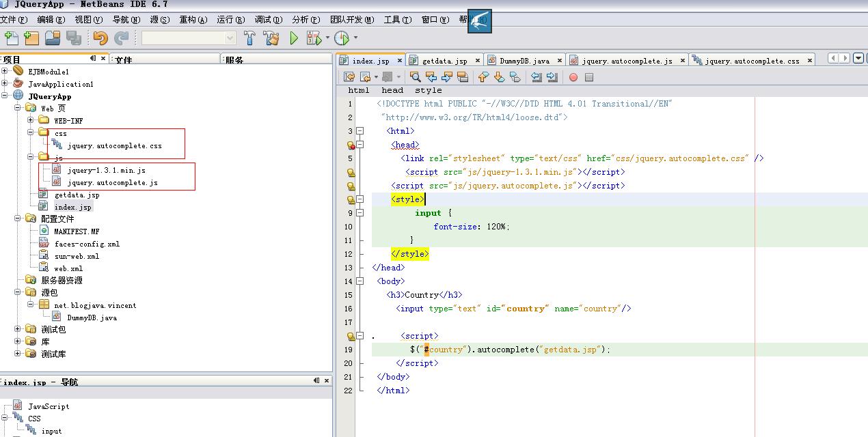This screenshot has width=868, height=437.
Task: Expand the EJBModule1 project node
Action: tap(5, 71)
